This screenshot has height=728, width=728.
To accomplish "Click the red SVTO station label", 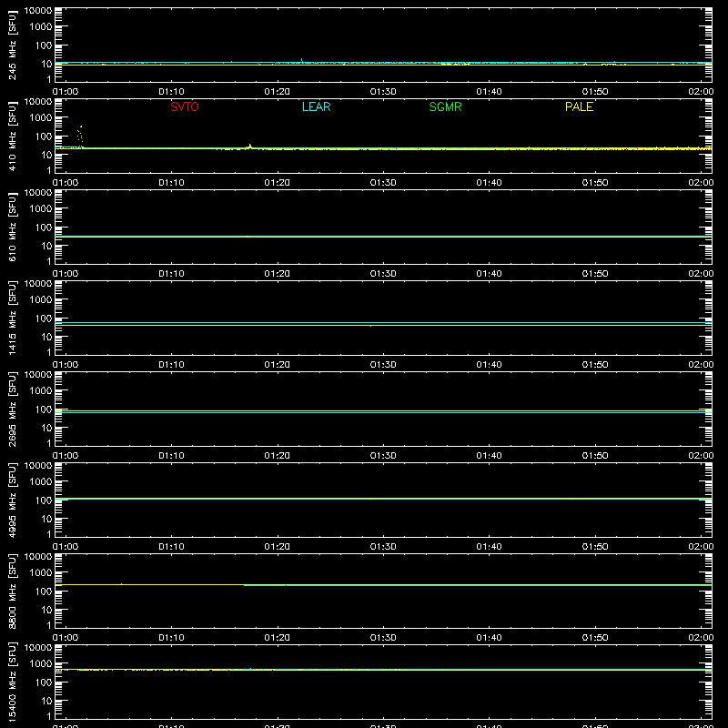I will point(185,106).
